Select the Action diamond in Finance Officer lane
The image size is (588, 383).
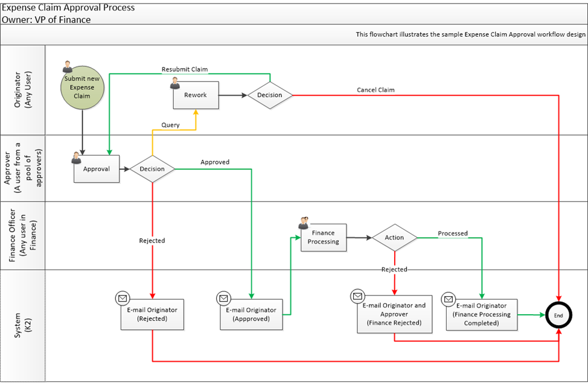(394, 238)
